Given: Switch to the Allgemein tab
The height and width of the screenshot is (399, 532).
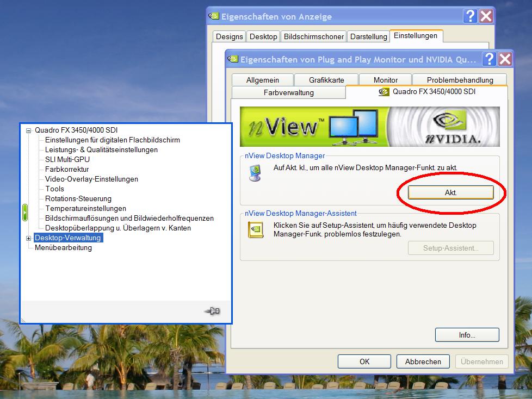Looking at the screenshot, I should click(x=263, y=80).
